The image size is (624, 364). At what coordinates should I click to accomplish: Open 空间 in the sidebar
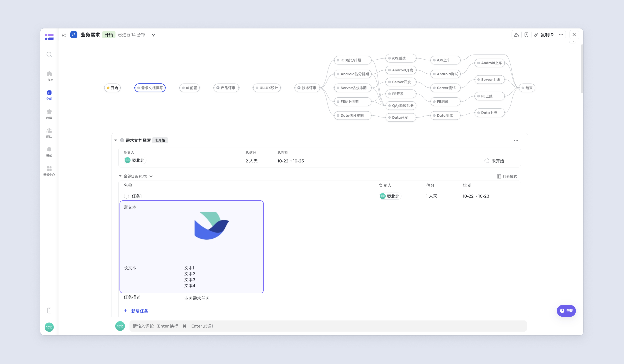pos(49,95)
